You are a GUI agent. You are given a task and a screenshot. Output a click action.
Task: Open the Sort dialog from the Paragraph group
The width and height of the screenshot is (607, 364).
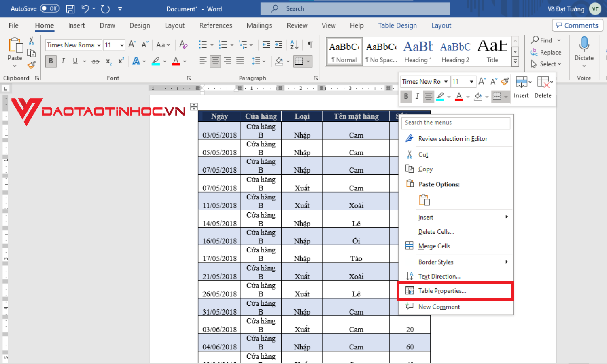click(x=294, y=44)
